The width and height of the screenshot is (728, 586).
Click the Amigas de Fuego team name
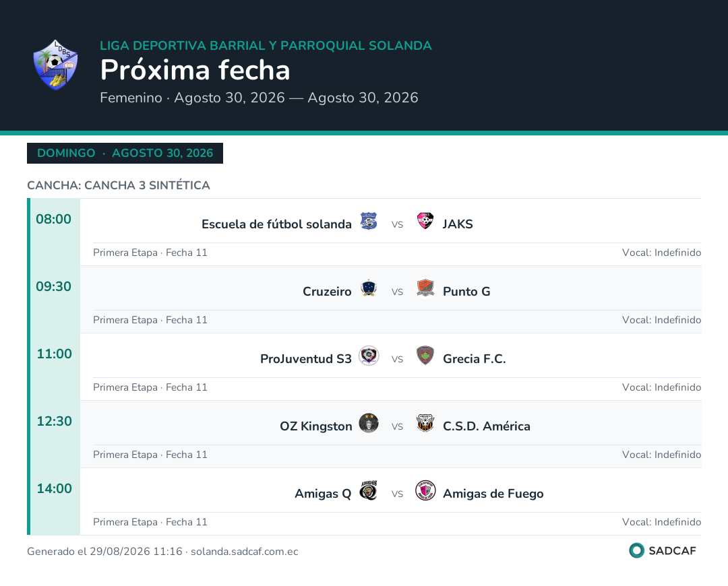(493, 494)
